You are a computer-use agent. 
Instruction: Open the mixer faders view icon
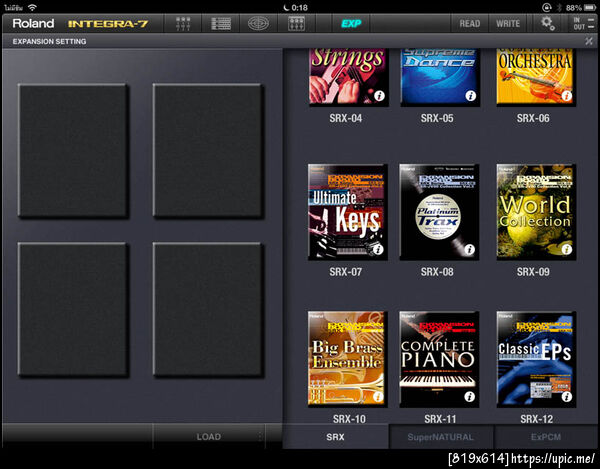(297, 24)
